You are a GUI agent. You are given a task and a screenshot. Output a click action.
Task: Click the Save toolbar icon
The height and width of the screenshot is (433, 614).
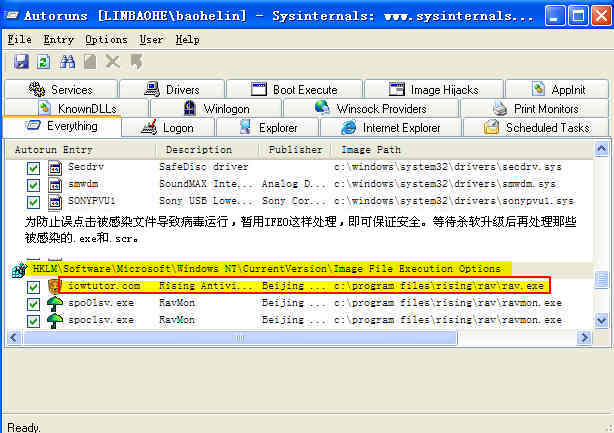[21, 62]
